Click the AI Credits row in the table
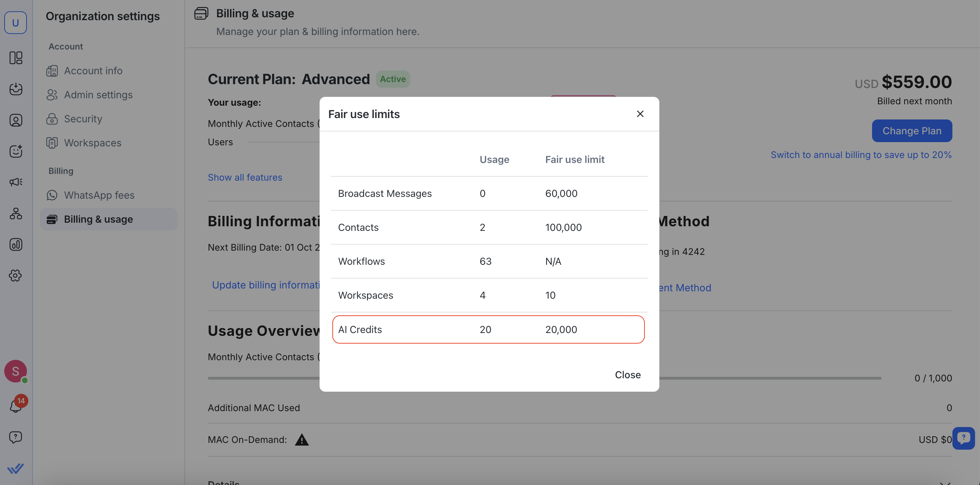Viewport: 980px width, 485px height. 488,329
